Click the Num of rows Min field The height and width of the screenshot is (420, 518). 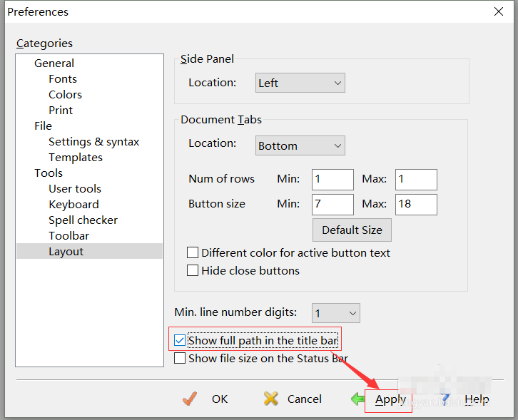332,179
